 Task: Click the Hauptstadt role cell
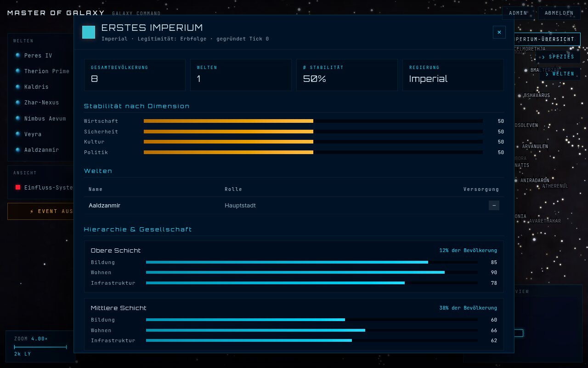tap(240, 205)
